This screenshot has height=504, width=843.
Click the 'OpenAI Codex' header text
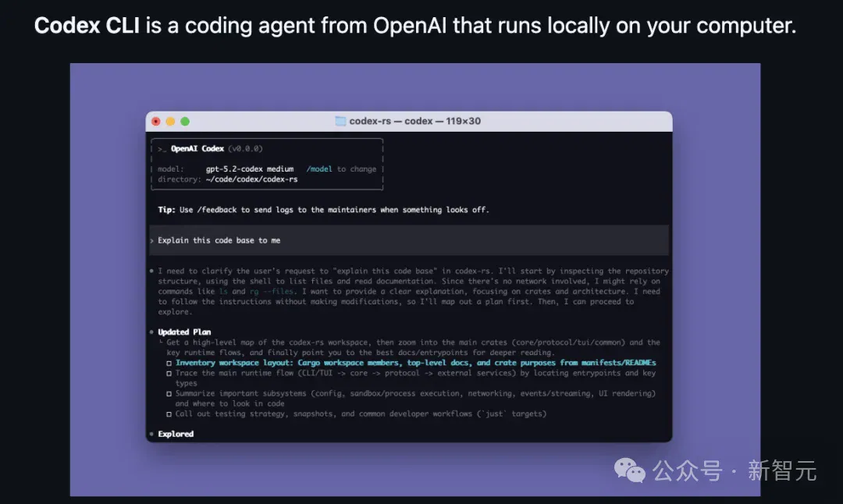[x=197, y=149]
